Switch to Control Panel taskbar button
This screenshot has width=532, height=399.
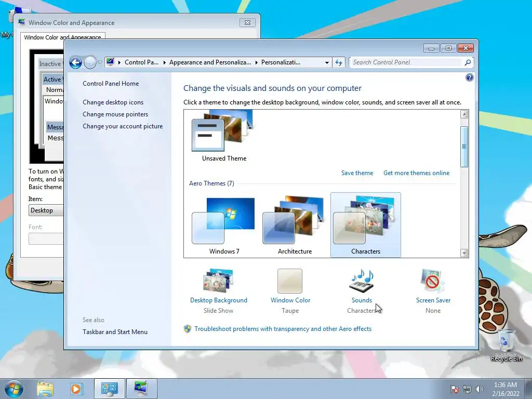pos(110,389)
